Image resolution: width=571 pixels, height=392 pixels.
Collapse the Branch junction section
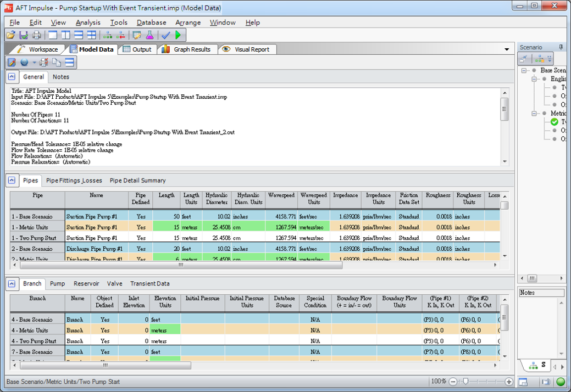pos(12,284)
